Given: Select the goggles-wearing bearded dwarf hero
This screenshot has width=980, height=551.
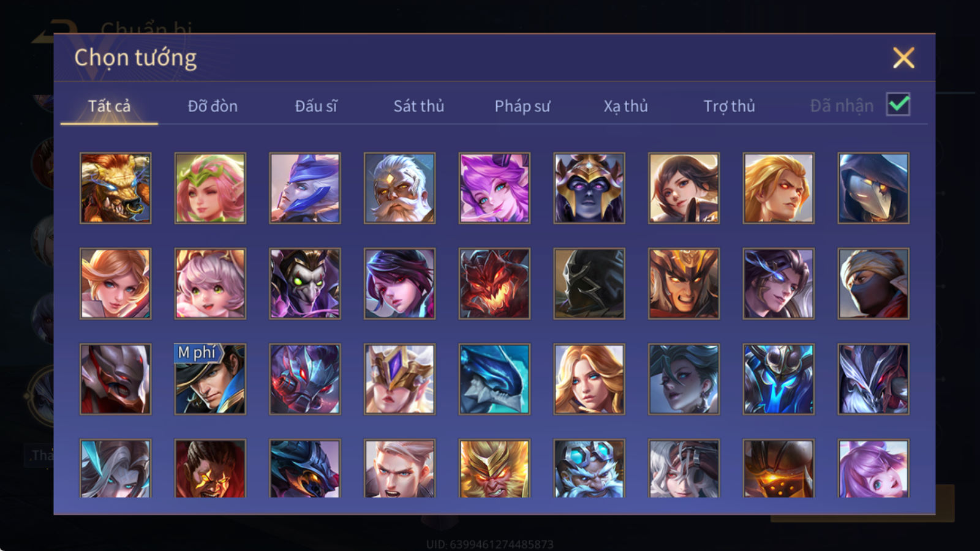Looking at the screenshot, I should [x=589, y=468].
